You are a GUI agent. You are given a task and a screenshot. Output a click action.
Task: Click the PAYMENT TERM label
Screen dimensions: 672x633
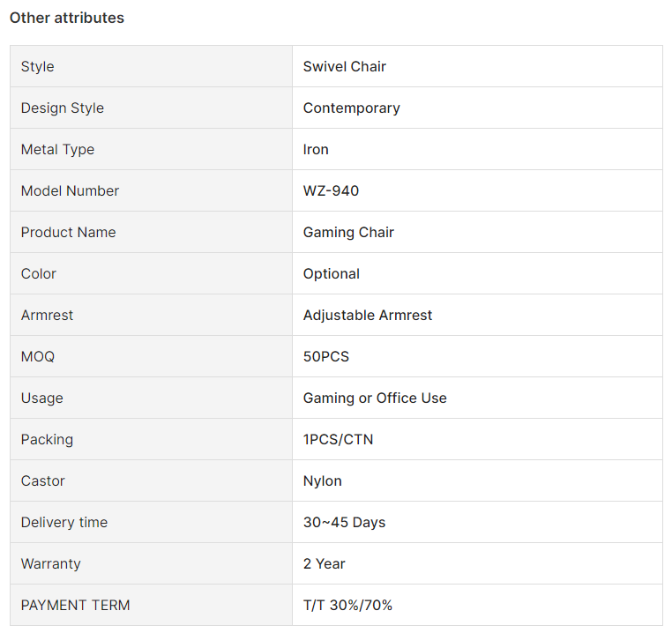pos(76,605)
